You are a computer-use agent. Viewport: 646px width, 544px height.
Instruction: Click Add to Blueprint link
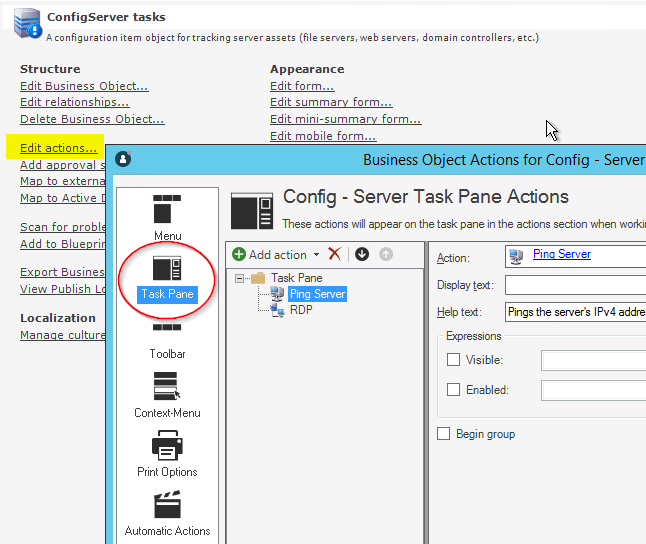pos(63,244)
